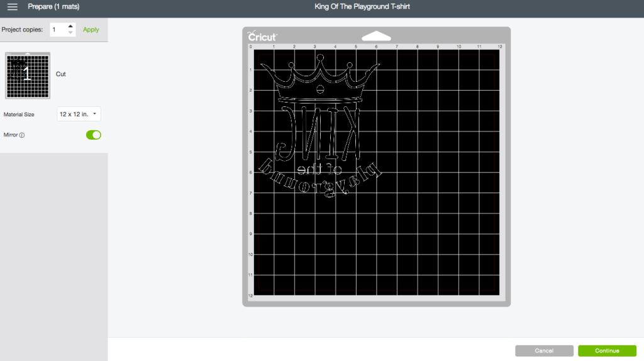Click the Prepare (1 mats) title
Screen dimensions: 644x361
(x=53, y=6)
